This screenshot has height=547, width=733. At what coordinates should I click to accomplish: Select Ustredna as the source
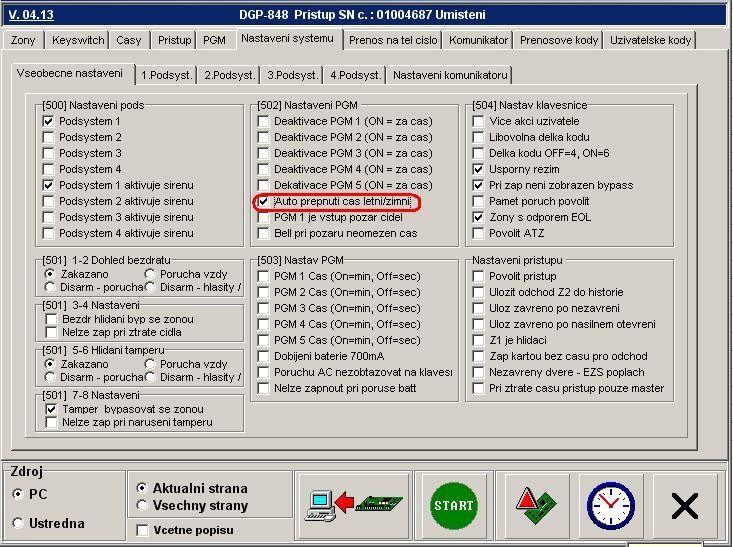[x=18, y=523]
